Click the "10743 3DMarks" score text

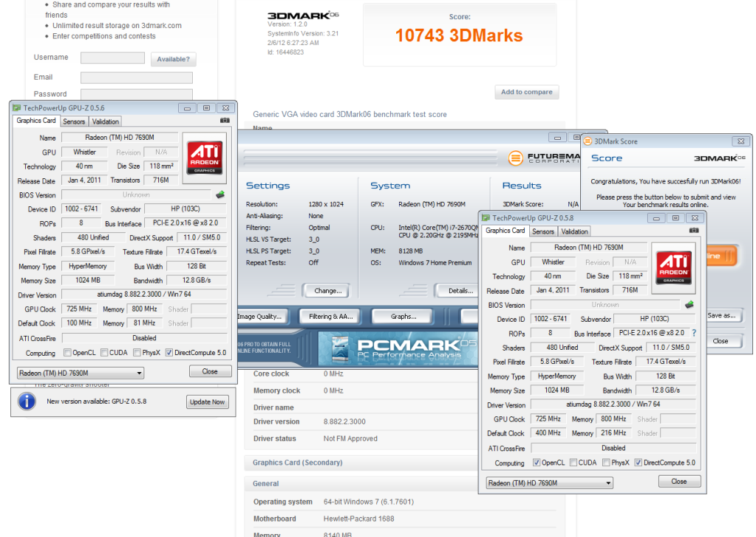tap(459, 36)
